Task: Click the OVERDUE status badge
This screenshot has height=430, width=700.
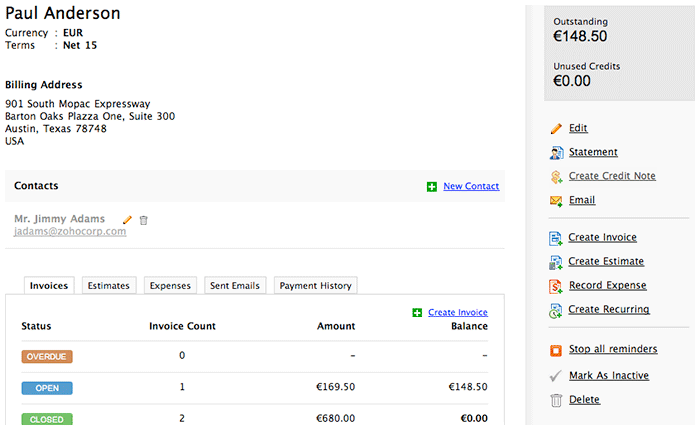Action: tap(47, 356)
